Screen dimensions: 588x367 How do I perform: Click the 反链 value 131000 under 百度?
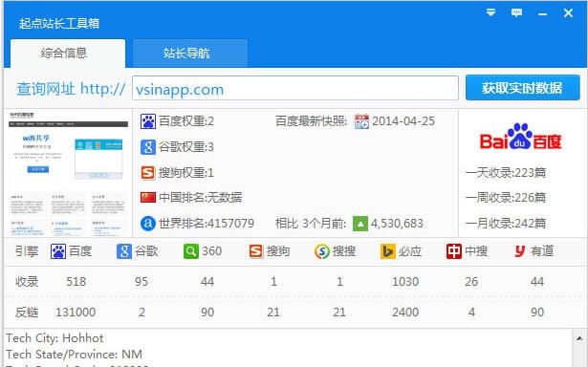(x=76, y=312)
